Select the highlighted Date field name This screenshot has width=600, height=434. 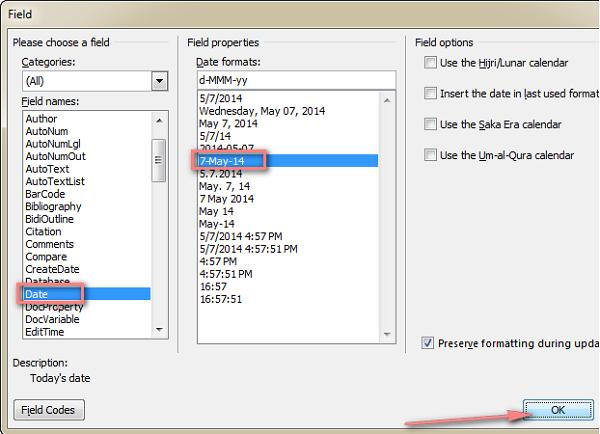tap(87, 294)
